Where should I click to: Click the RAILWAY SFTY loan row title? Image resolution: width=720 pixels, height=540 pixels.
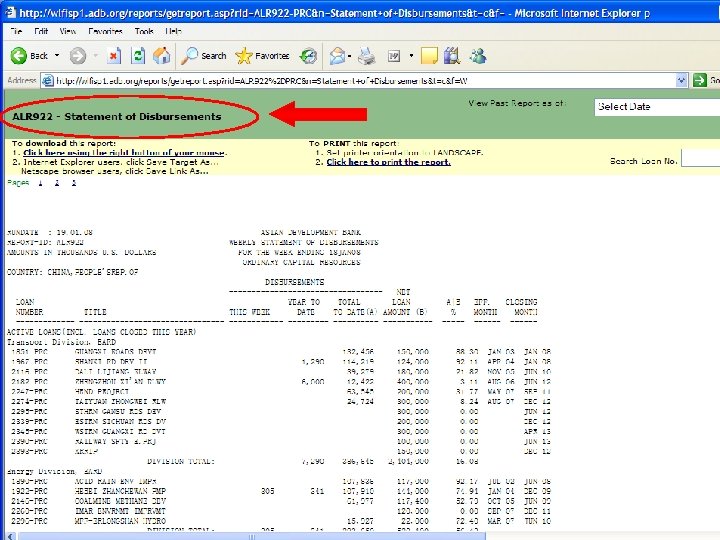tap(115, 441)
